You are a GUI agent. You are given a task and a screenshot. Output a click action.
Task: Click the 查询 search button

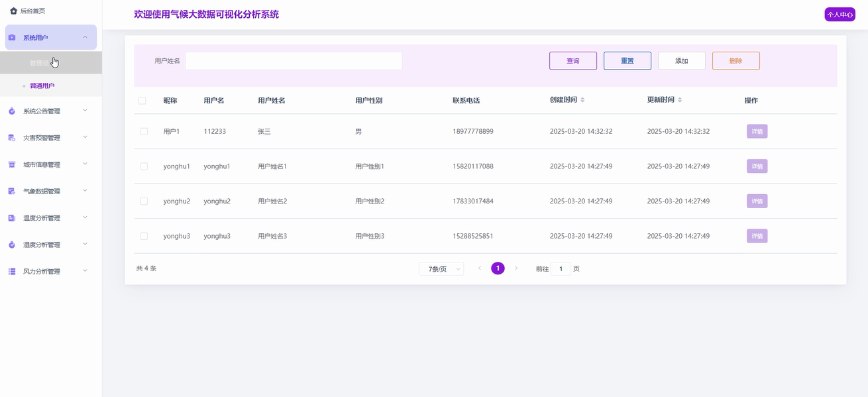[573, 61]
